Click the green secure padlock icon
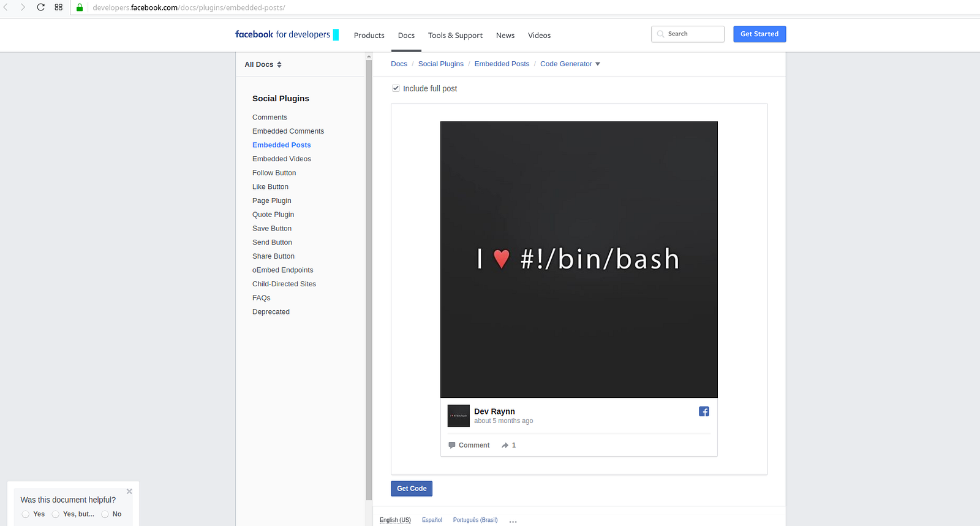Screen dimensions: 980x526 click(80, 7)
